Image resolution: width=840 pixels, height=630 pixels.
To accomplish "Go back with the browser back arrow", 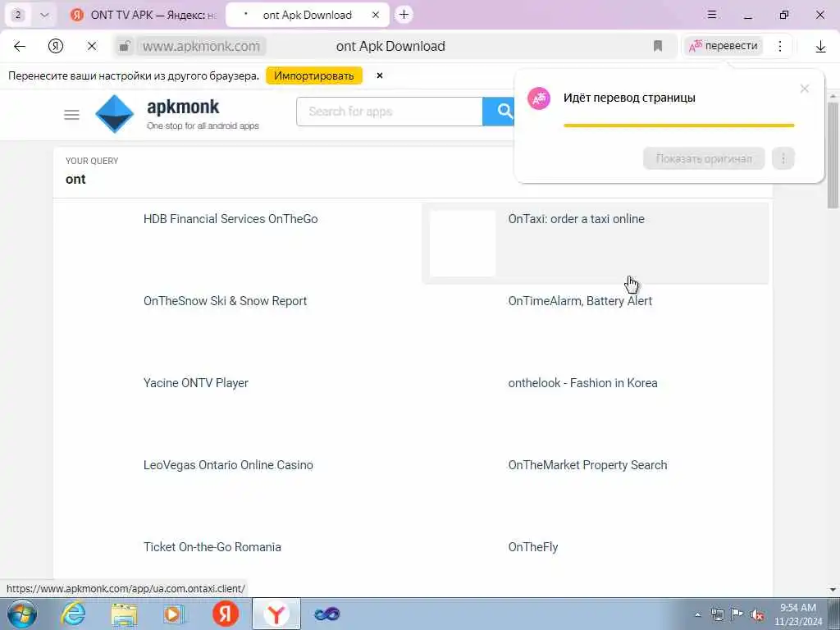I will (x=20, y=47).
